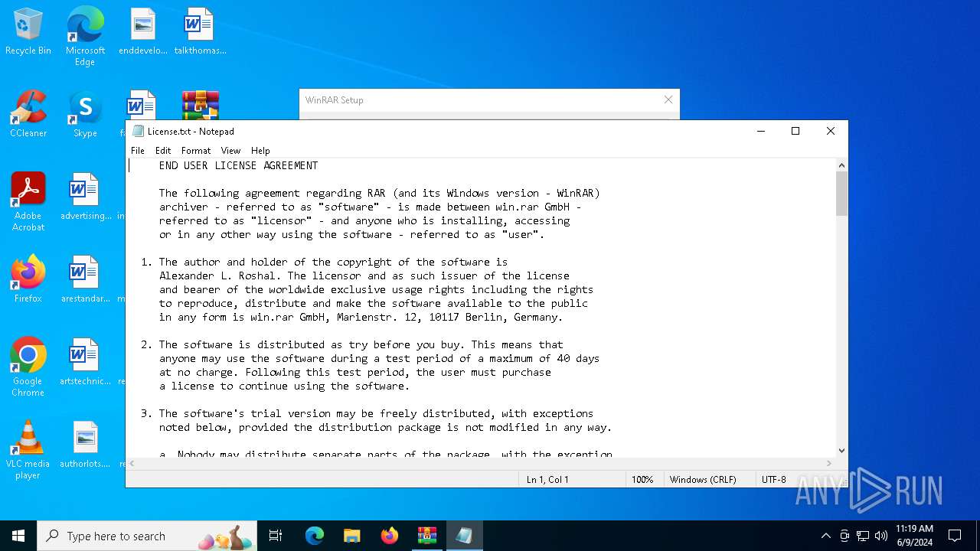Click the Windows (CRLF) status entry
980x551 pixels.
point(703,480)
